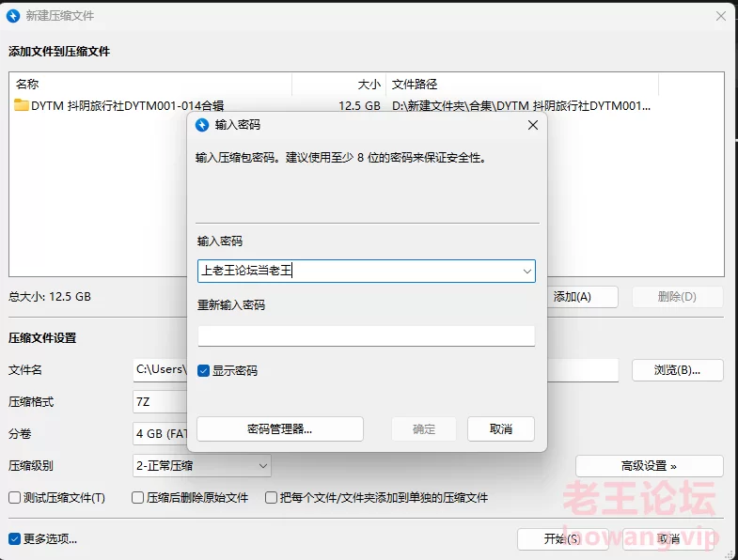Click the app icon in password dialog title

click(202, 125)
